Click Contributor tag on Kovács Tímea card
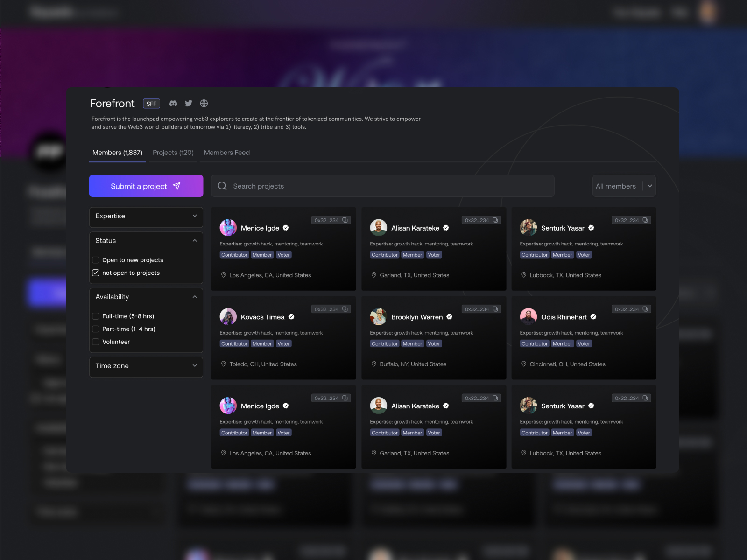Screen dimensions: 747x560 234,344
